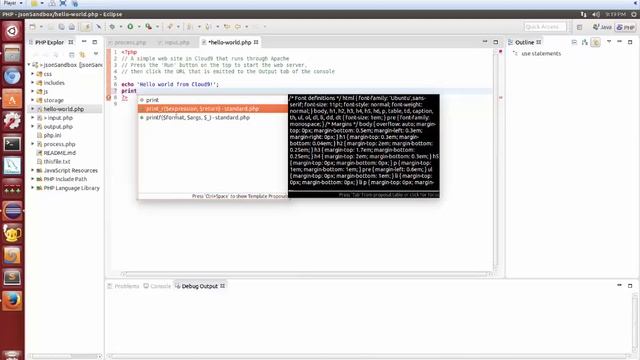This screenshot has width=640, height=360.
Task: Open the Sublime Text launcher icon
Action: (x=12, y=278)
